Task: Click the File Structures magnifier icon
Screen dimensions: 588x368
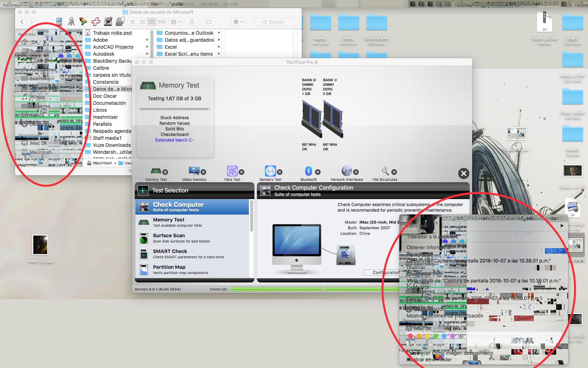Action: tap(385, 171)
